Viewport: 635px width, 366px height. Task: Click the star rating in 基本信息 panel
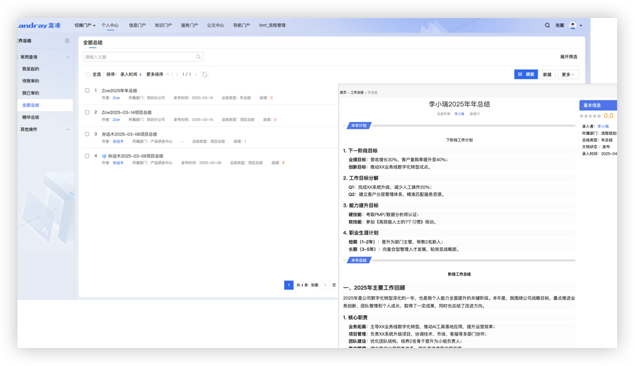(x=590, y=116)
